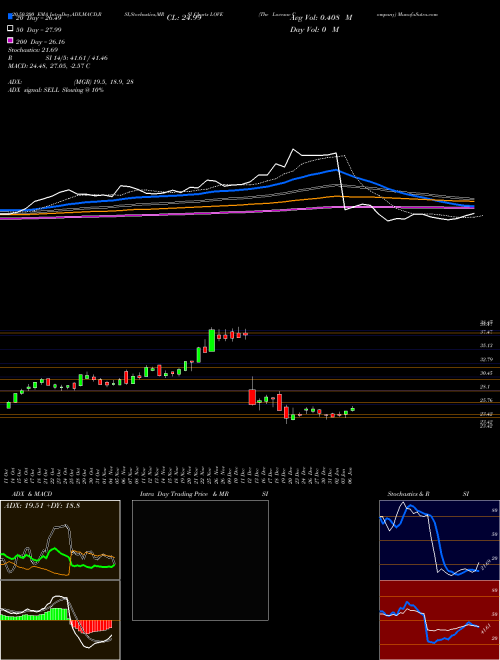Click the 28.1 price axis label

pos(485,386)
